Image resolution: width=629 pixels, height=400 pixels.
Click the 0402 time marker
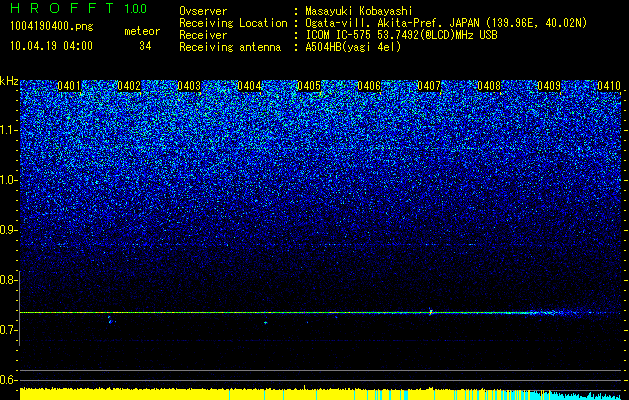coord(129,86)
